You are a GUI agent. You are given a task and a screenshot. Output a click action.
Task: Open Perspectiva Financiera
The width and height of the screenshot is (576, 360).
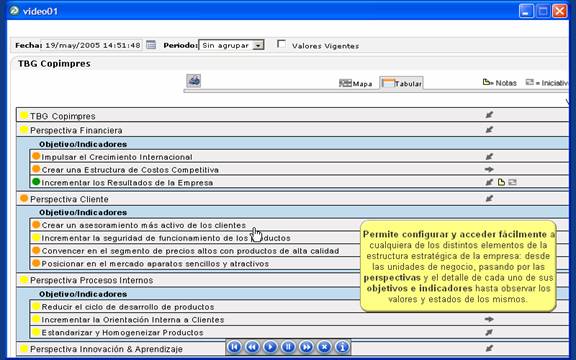[292, 130]
